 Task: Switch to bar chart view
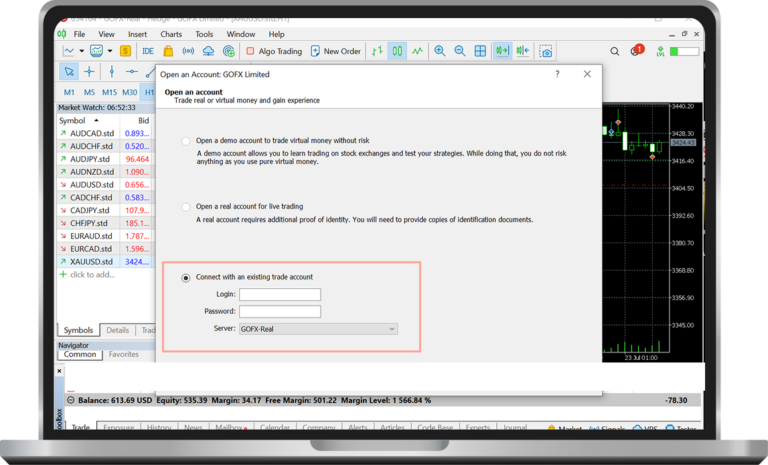click(377, 51)
